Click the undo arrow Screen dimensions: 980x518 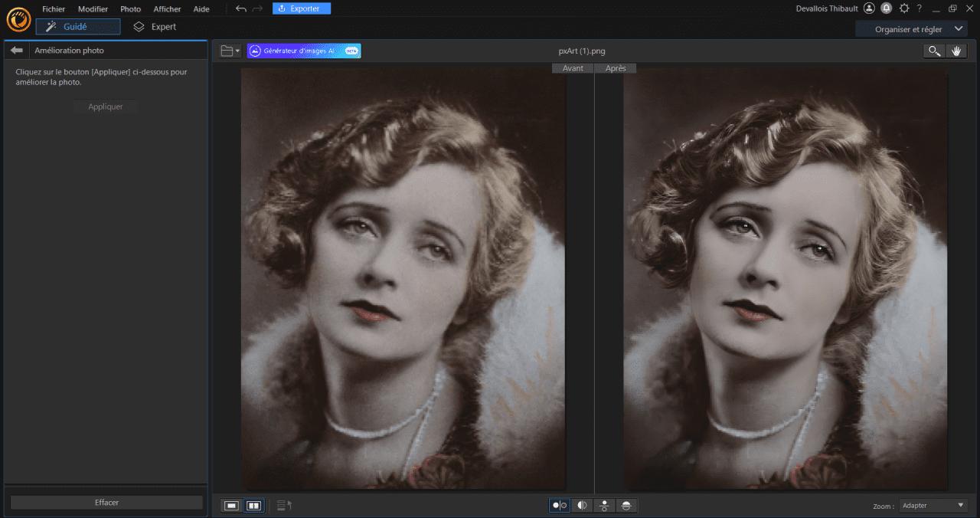pyautogui.click(x=241, y=8)
